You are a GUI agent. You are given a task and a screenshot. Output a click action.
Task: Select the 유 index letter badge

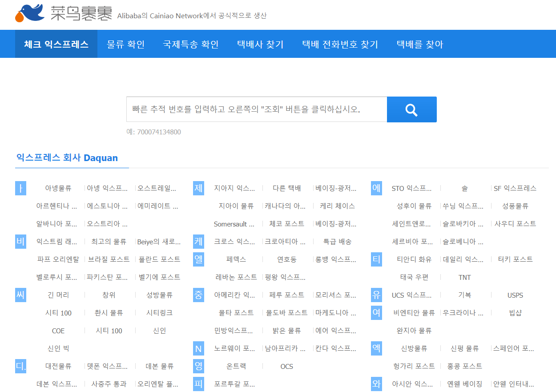pyautogui.click(x=376, y=295)
